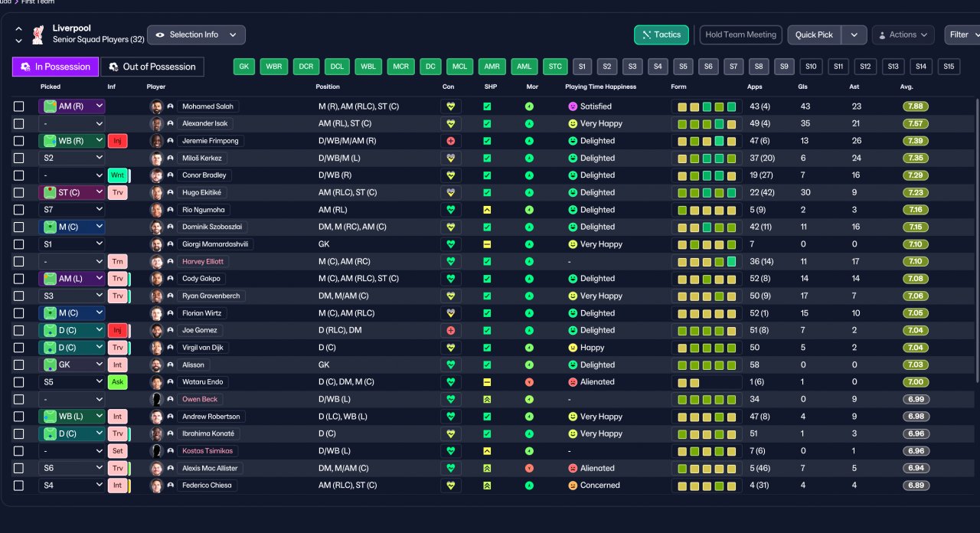Click Federico Chiesa's Concerned face icon
Image resolution: width=980 pixels, height=533 pixels.
pyautogui.click(x=572, y=486)
